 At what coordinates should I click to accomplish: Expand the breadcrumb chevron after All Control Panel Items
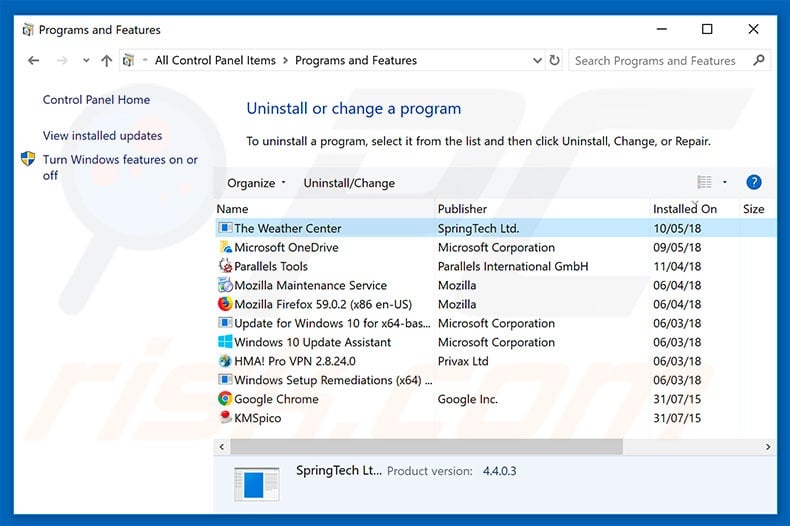click(285, 61)
